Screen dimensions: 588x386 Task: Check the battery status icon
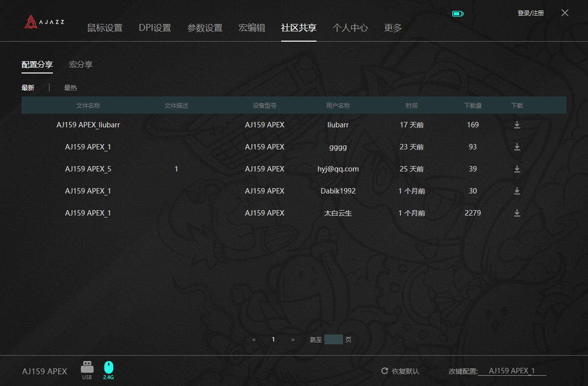(x=458, y=14)
